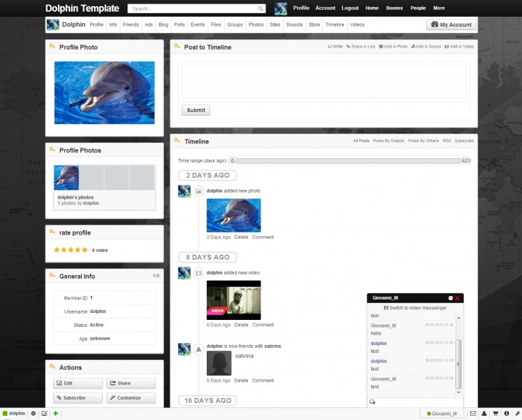Click the green plus icon in the bottom bar
This screenshot has width=522, height=420.
click(x=55, y=413)
